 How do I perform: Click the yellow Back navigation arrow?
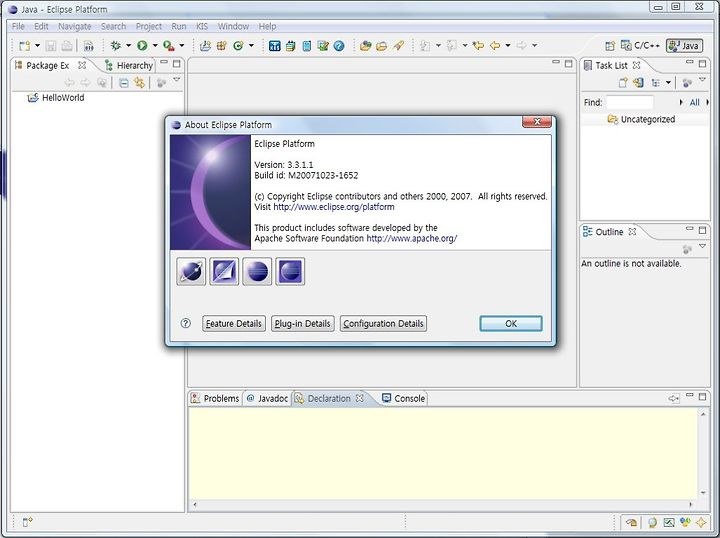point(495,45)
